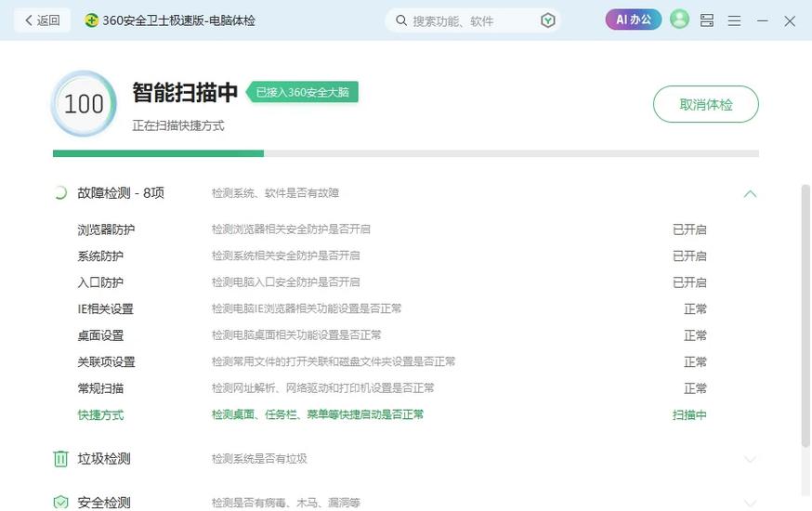Select the 浏览器防护 row
Viewport: 812px width, 511px height.
click(392, 229)
